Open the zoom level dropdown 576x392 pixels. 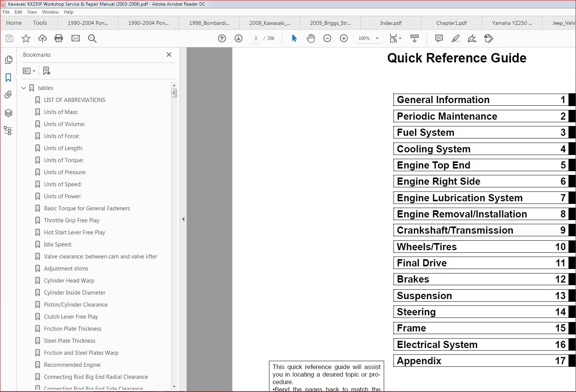[x=377, y=38]
